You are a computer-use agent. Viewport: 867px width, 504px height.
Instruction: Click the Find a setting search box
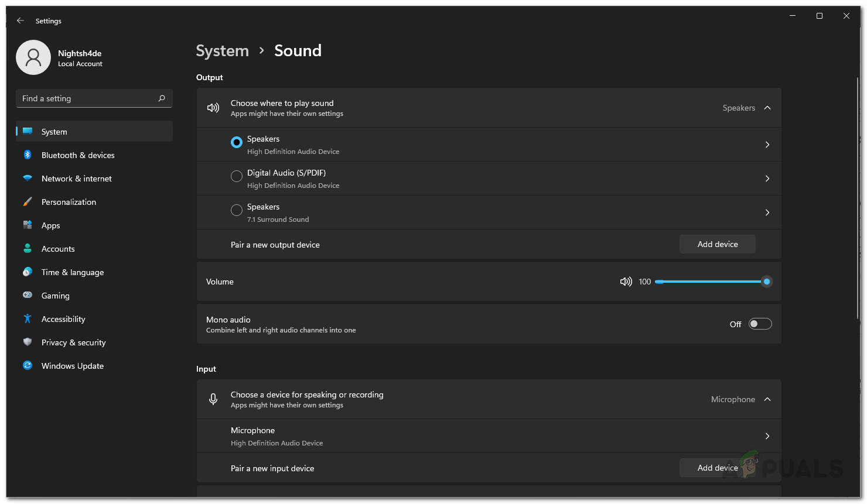pyautogui.click(x=88, y=98)
